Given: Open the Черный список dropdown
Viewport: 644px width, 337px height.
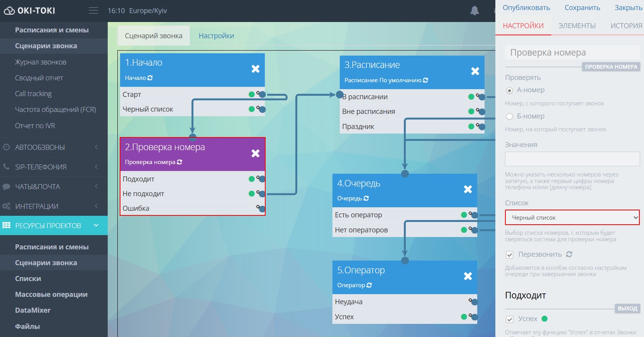Looking at the screenshot, I should coord(572,218).
